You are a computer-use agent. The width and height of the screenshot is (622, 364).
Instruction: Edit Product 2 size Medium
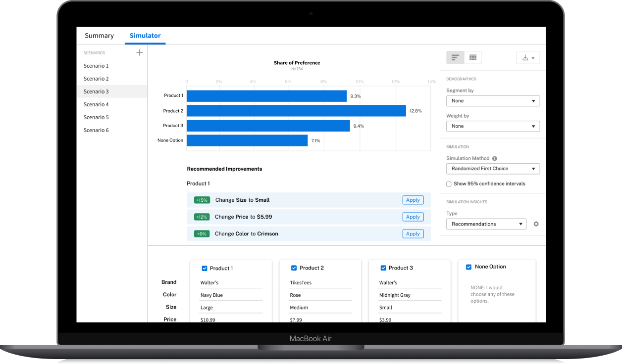tap(320, 308)
